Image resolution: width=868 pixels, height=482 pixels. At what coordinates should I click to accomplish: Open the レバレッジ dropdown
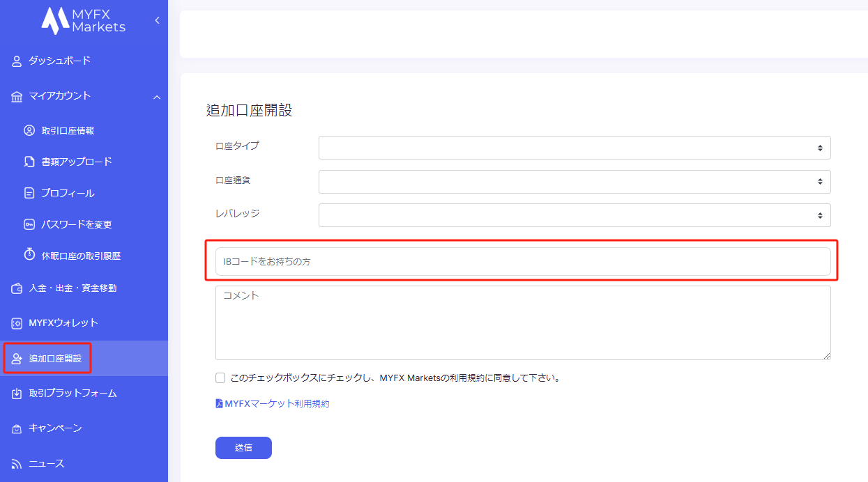[574, 215]
